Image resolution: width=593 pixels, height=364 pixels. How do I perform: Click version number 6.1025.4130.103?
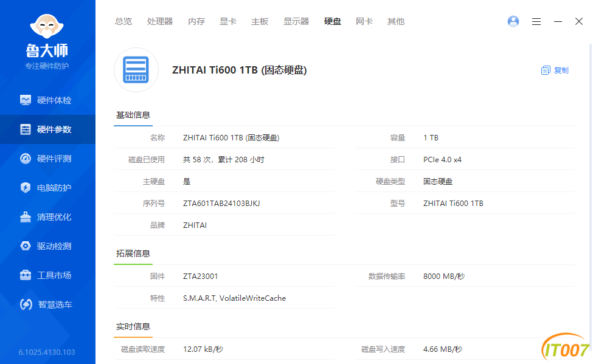47,352
